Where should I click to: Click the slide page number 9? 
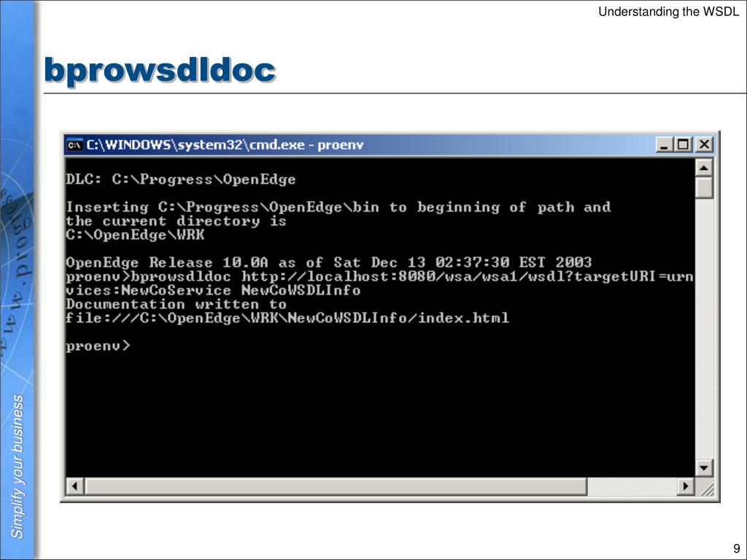[x=737, y=548]
